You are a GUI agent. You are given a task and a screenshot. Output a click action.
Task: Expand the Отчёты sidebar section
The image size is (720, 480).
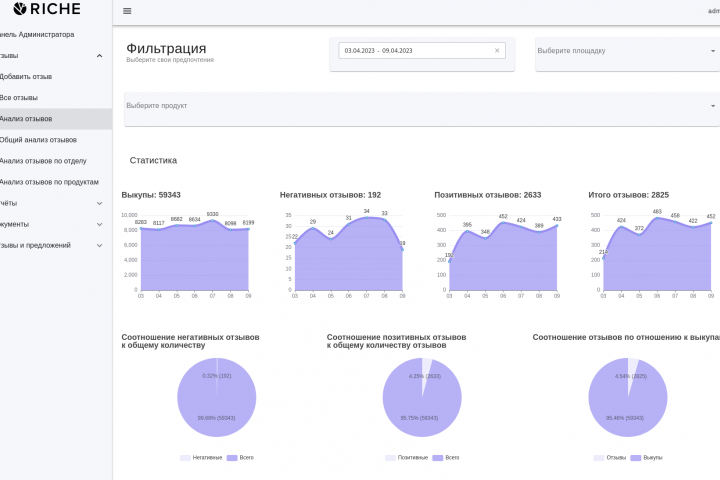click(99, 203)
